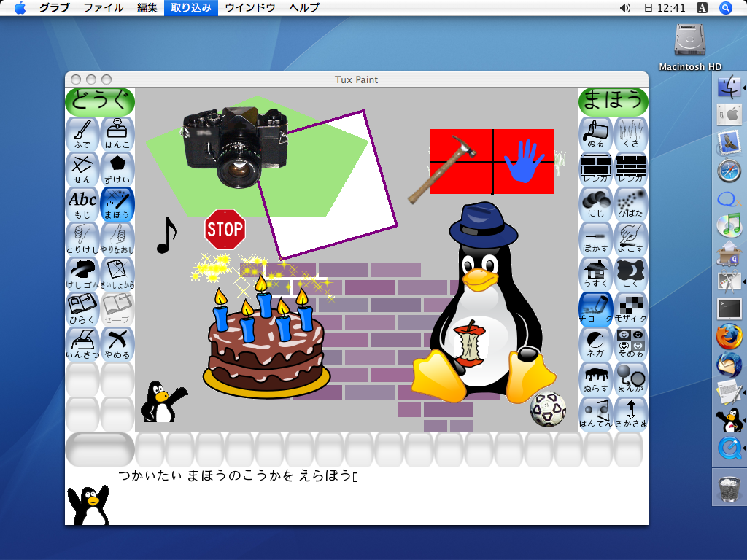Screen dimensions: 747x560
Task: Quit Tux Paint with やめる
Action: [117, 344]
